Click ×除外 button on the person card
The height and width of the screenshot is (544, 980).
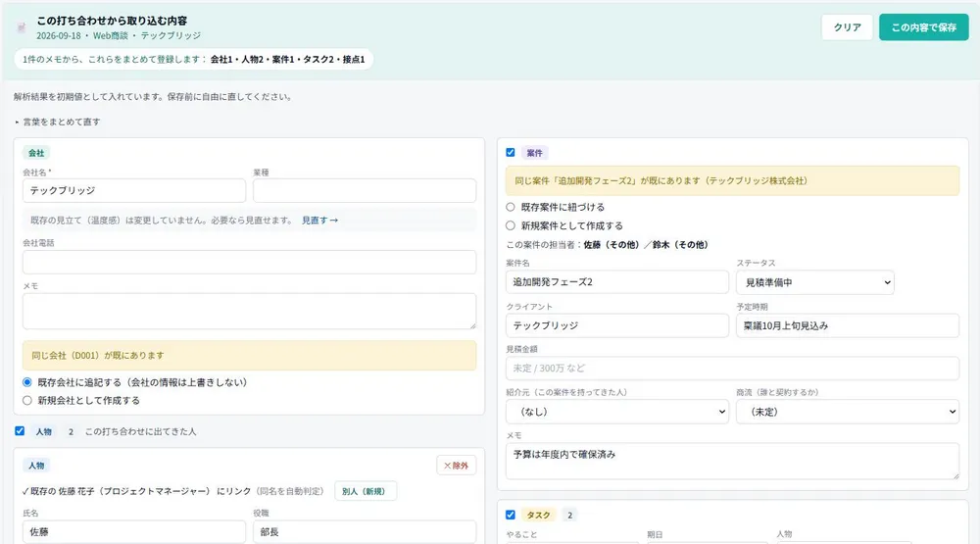coord(456,466)
